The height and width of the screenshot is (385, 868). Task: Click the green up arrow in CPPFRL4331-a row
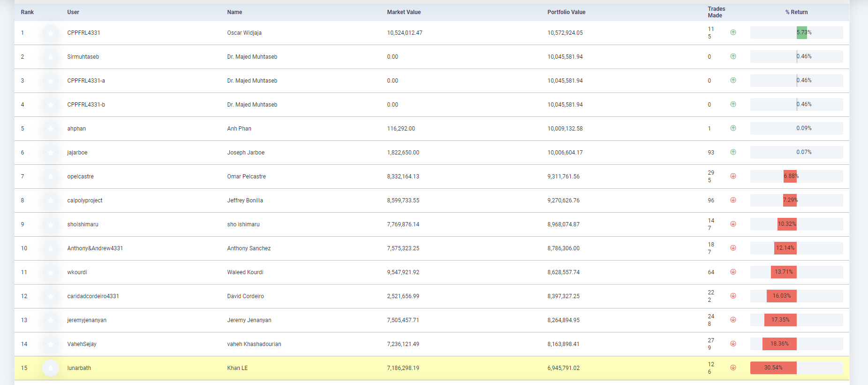point(733,80)
